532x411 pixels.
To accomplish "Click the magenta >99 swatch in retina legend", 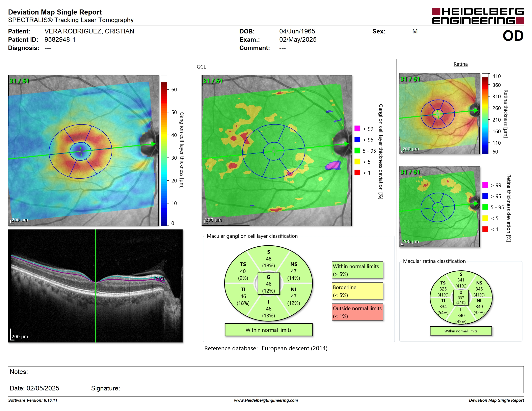I will 485,185.
